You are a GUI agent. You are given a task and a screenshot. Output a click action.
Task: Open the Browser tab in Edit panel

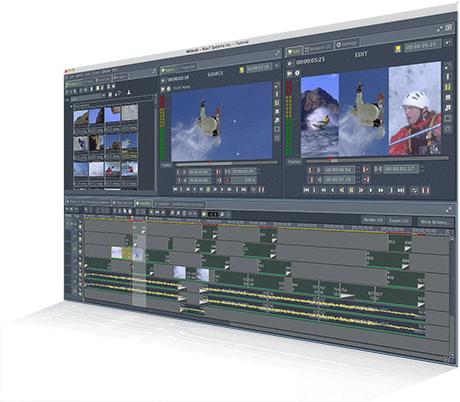[318, 48]
